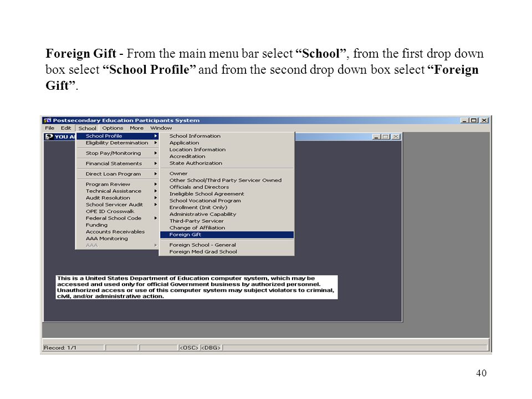Maximize the inner child window
Image resolution: width=532 pixels, height=399 pixels.
tap(386, 137)
